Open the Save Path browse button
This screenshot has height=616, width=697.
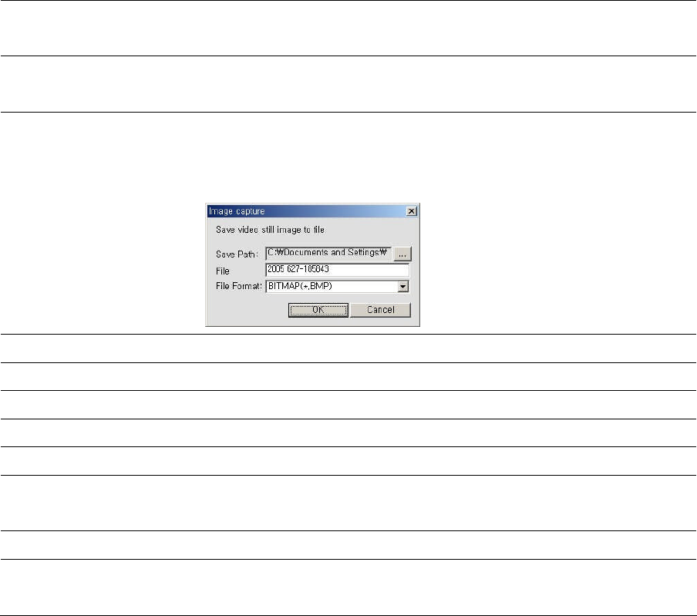tap(402, 254)
